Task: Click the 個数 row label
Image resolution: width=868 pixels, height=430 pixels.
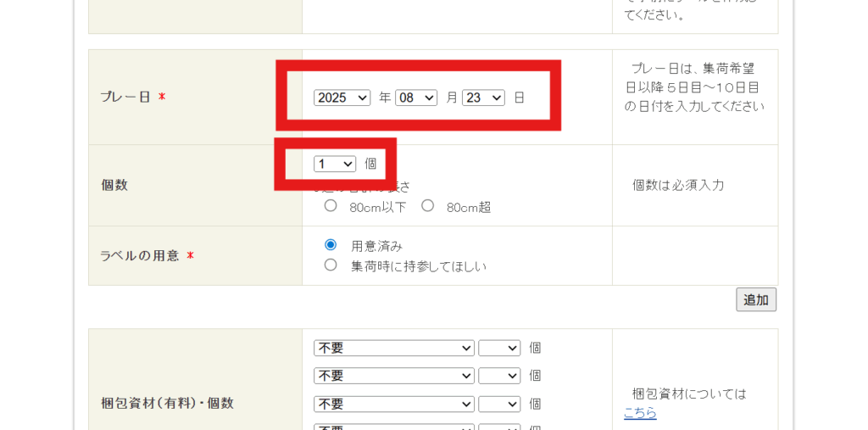Action: [x=114, y=185]
